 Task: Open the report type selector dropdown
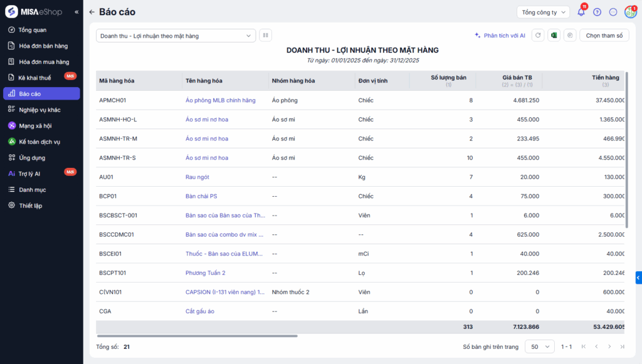[176, 36]
